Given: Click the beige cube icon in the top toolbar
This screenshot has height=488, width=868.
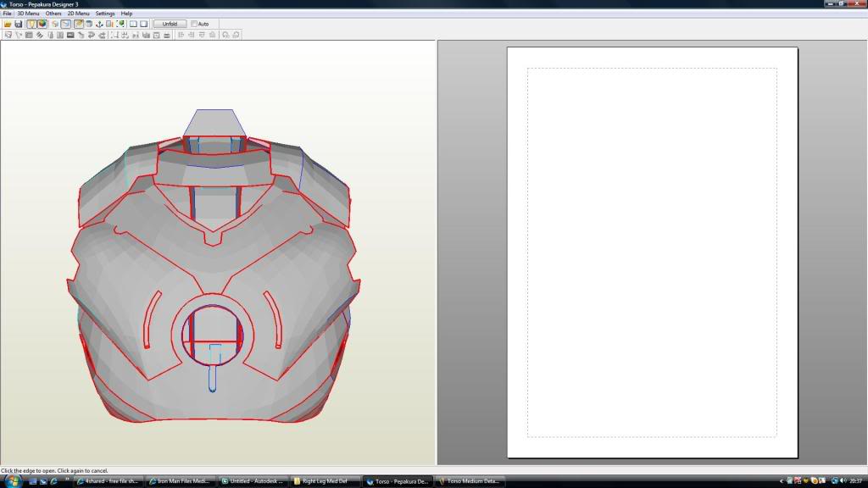Looking at the screenshot, I should pyautogui.click(x=55, y=24).
